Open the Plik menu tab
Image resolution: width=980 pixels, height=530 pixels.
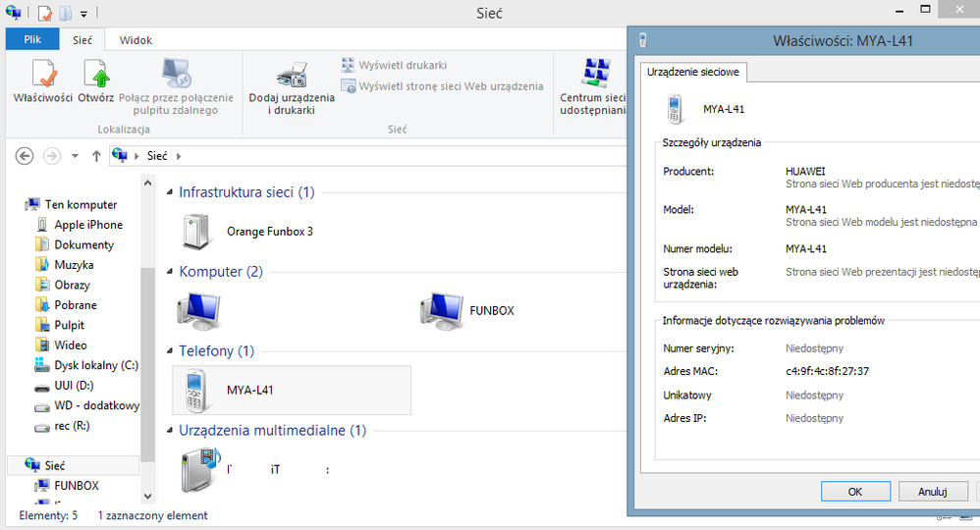click(x=32, y=39)
